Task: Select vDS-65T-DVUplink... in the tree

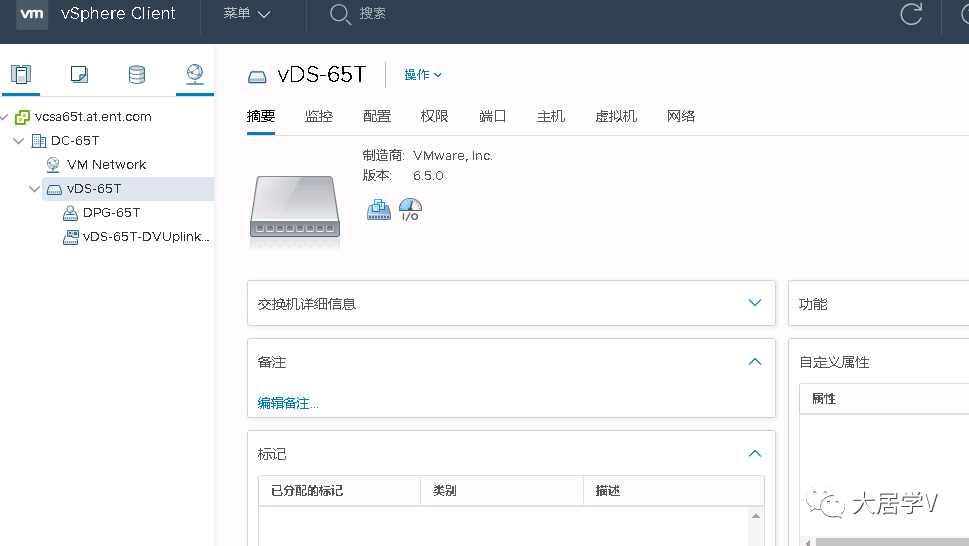Action: click(x=146, y=237)
